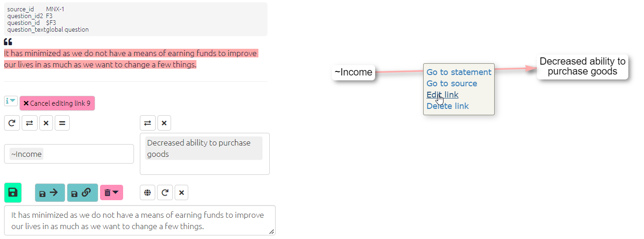Clear using X above Decreased ability box
This screenshot has width=644, height=239.
click(164, 123)
